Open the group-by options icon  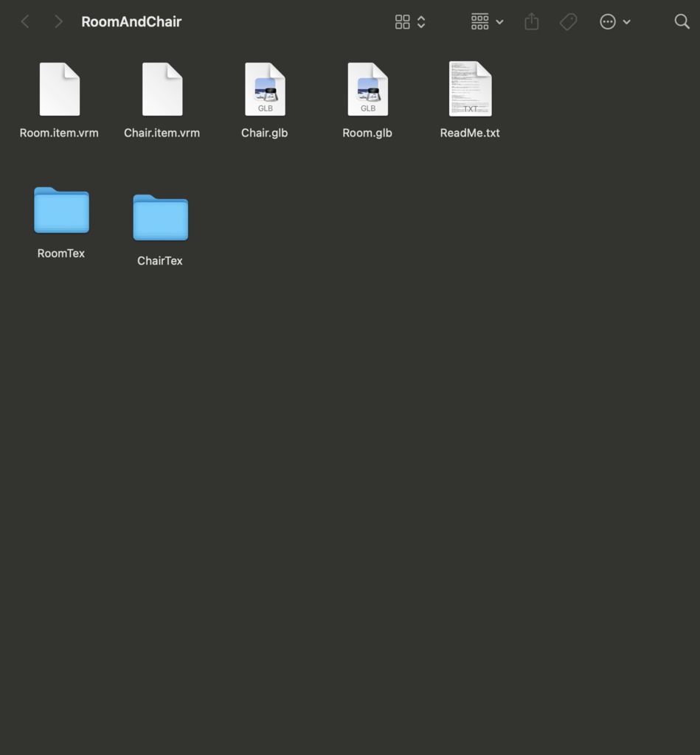tap(480, 21)
